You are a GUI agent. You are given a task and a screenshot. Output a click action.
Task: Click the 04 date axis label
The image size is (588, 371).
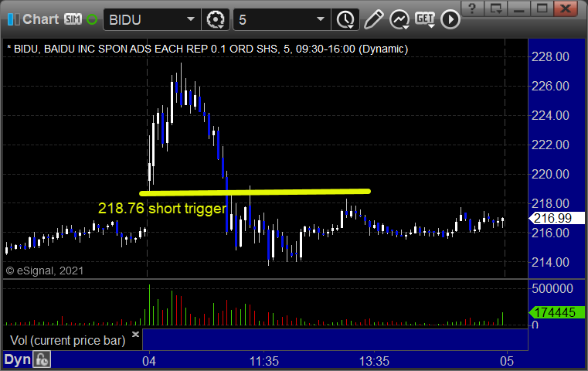[x=149, y=361]
